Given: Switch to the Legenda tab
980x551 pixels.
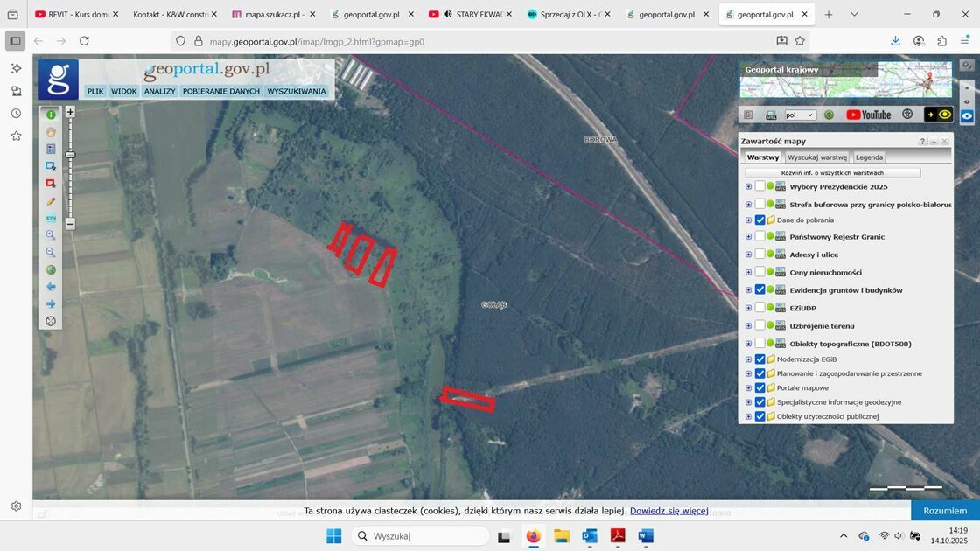Looking at the screenshot, I should pos(869,157).
